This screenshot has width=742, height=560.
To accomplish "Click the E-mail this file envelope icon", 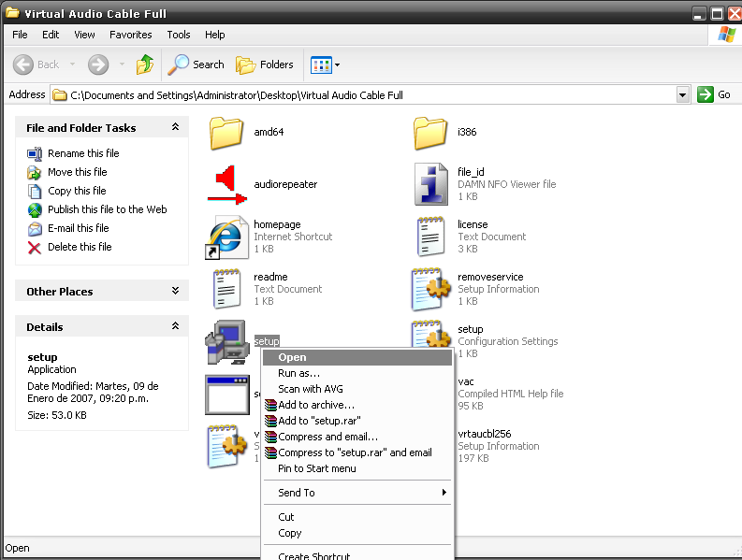I will 35,229.
